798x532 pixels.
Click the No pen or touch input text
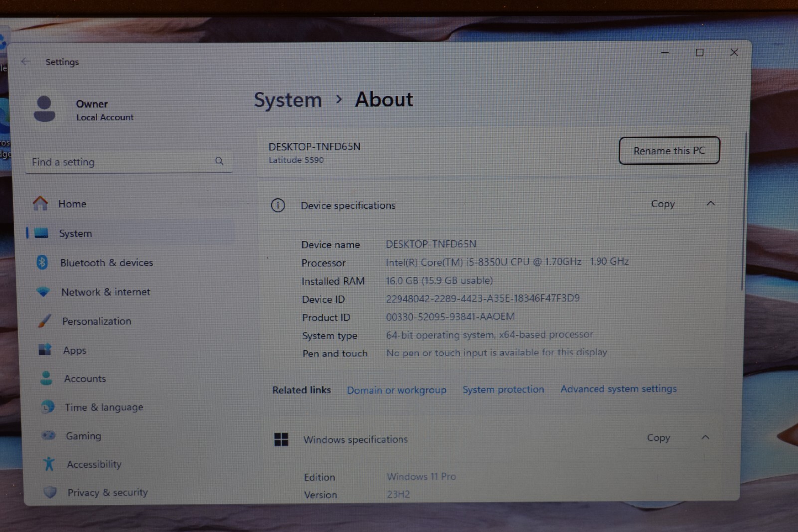point(497,353)
